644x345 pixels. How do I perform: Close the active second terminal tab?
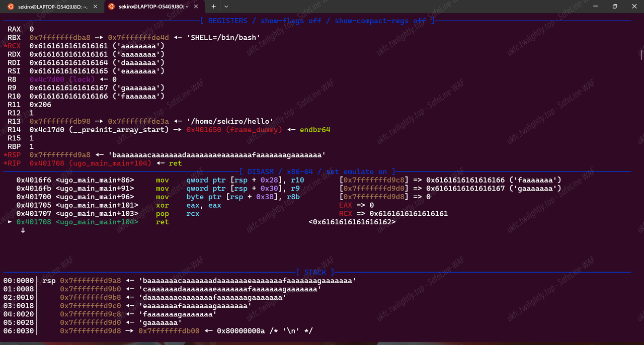tap(196, 7)
